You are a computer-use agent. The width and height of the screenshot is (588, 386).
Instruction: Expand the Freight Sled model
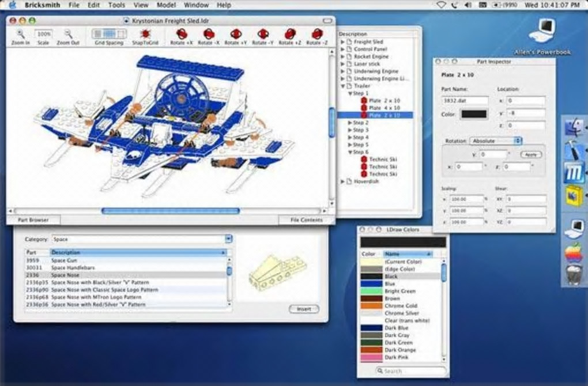click(x=343, y=41)
